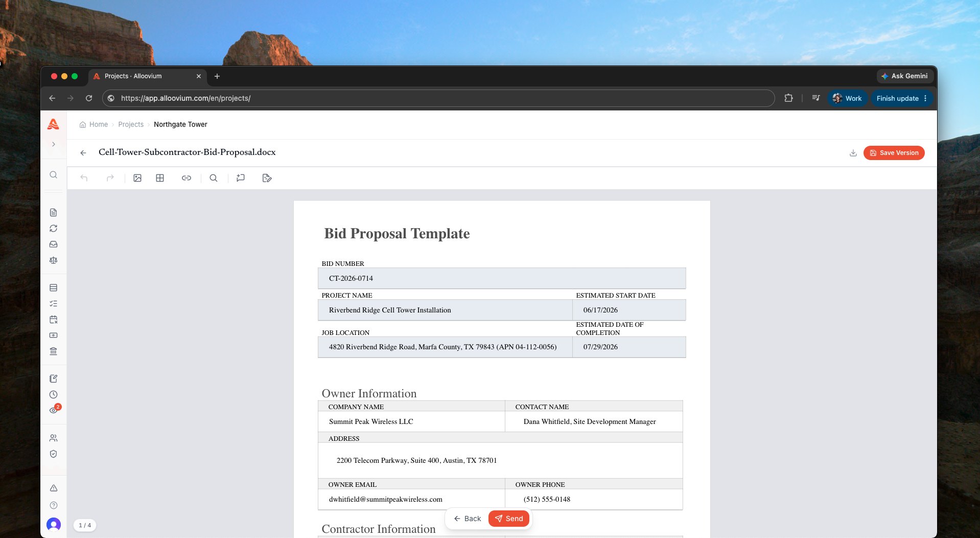This screenshot has width=980, height=538.
Task: Click the 1 / 4 page indicator
Action: (x=85, y=525)
